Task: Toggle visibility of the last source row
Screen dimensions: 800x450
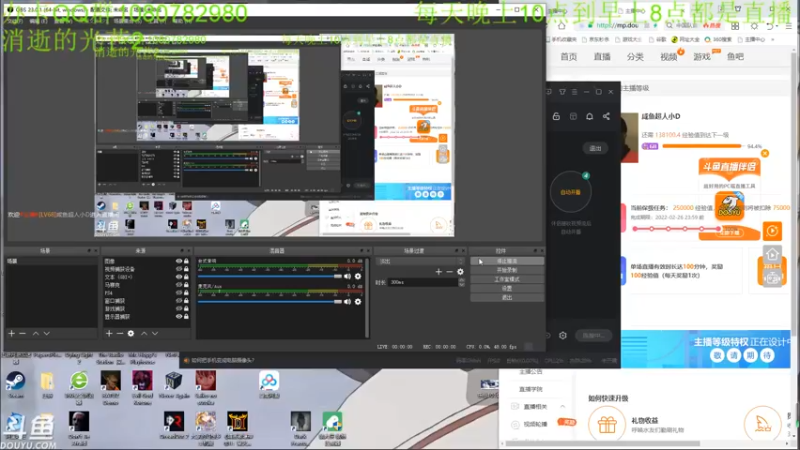Action: point(179,316)
